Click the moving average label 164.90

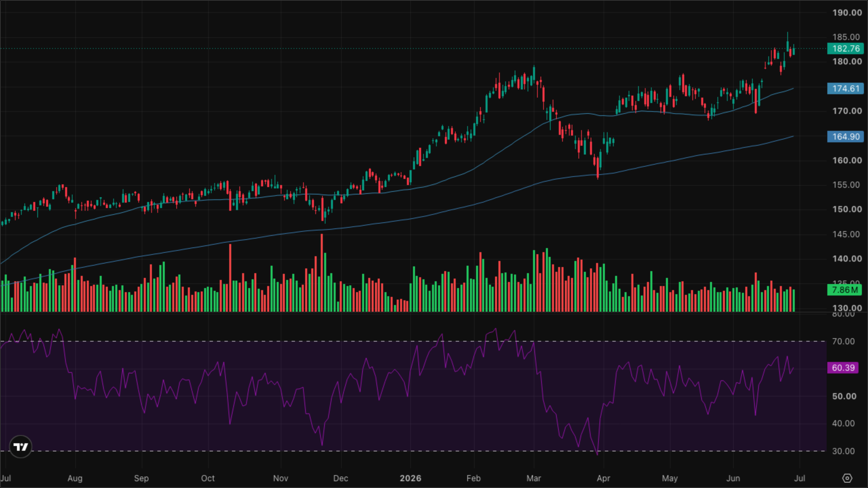(x=846, y=137)
